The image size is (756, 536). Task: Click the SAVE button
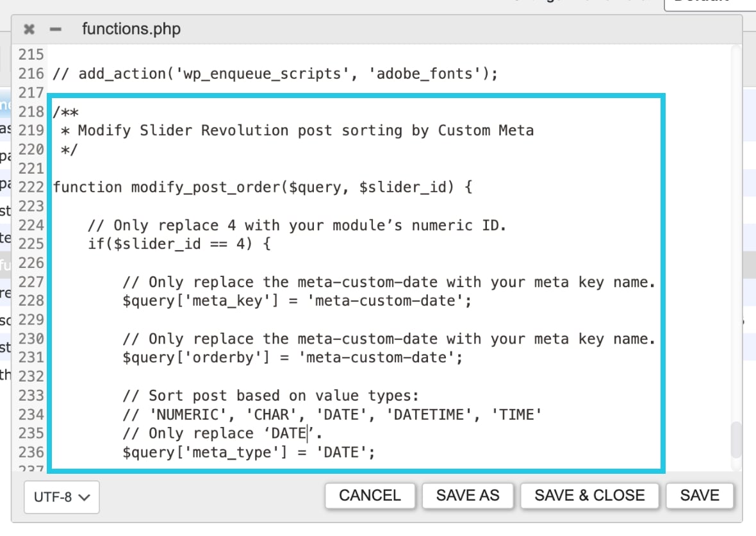pos(700,496)
